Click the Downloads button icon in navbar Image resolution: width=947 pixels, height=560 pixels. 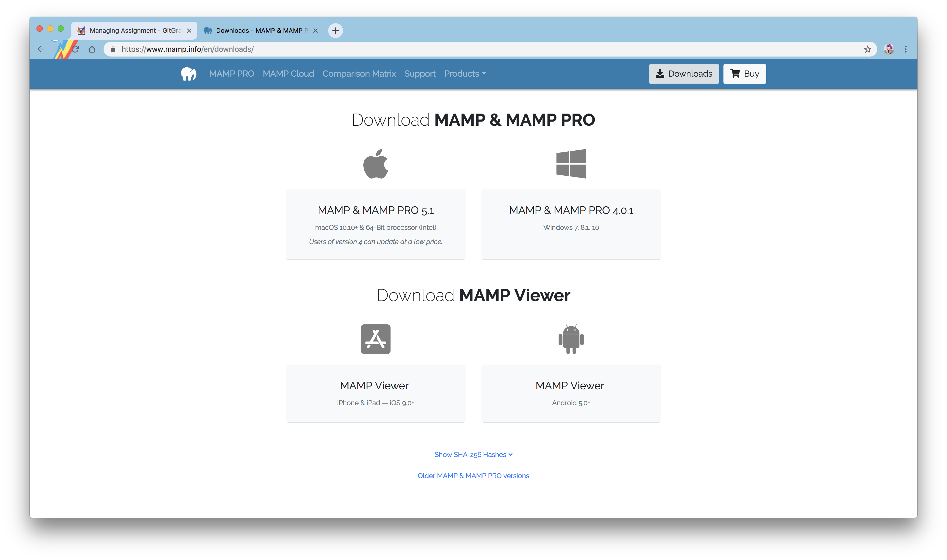pyautogui.click(x=660, y=73)
